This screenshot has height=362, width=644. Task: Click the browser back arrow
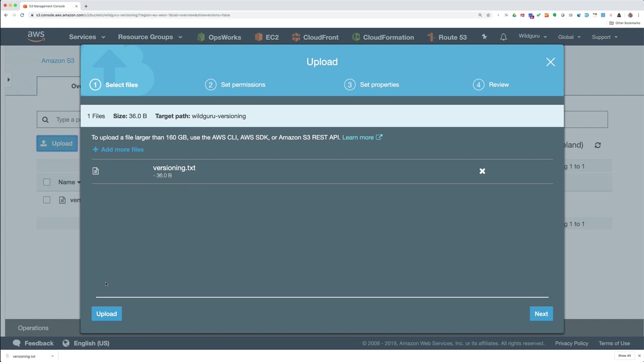coord(6,15)
